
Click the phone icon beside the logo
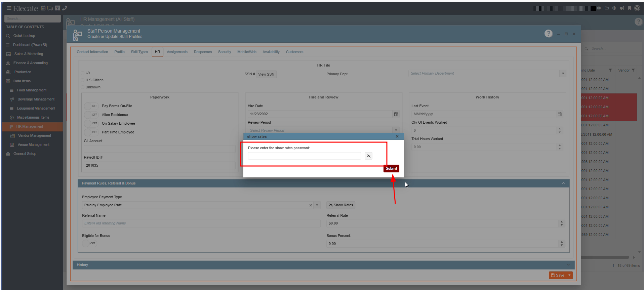[65, 8]
